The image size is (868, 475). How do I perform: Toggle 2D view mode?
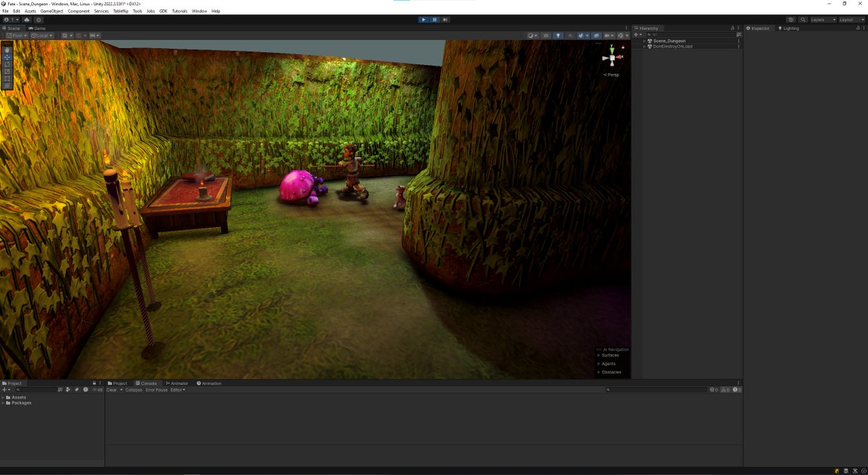click(546, 35)
